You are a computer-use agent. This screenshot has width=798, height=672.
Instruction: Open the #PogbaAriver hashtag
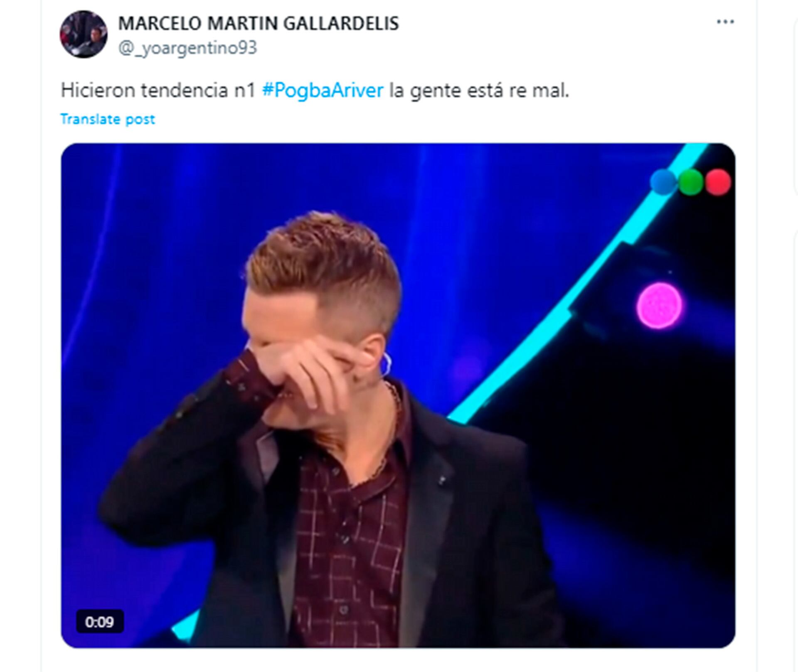pos(323,91)
